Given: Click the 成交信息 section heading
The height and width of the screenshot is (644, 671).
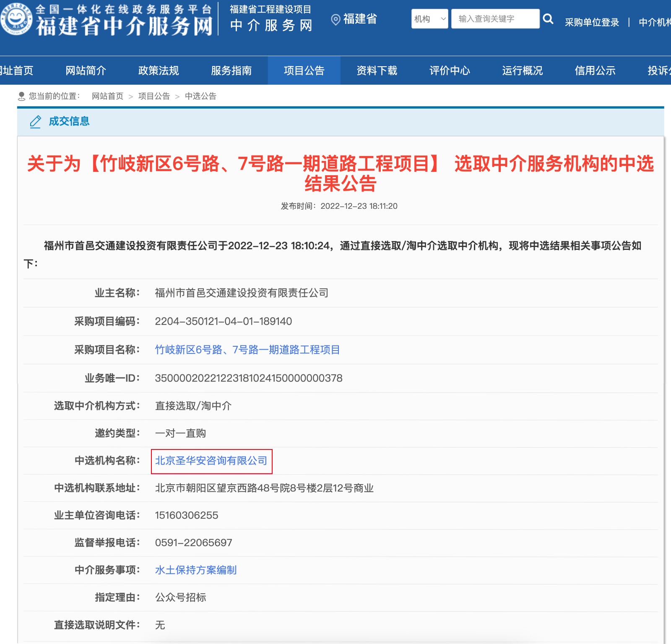Looking at the screenshot, I should tap(69, 122).
